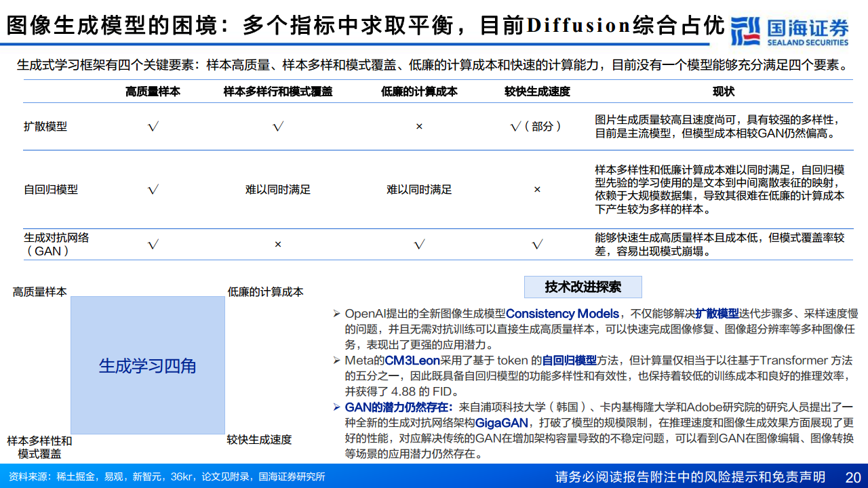The height and width of the screenshot is (488, 868).
Task: Click the 高质量样本 checkmark in the 自回归模型 row
Action: (153, 190)
